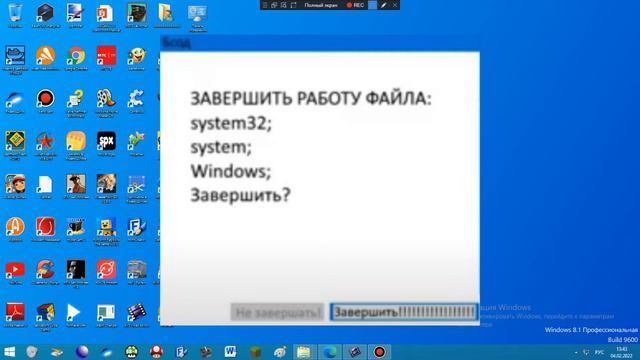Open the scissors snipping desktop shortcut
This screenshot has height=360, width=640.
tap(136, 184)
